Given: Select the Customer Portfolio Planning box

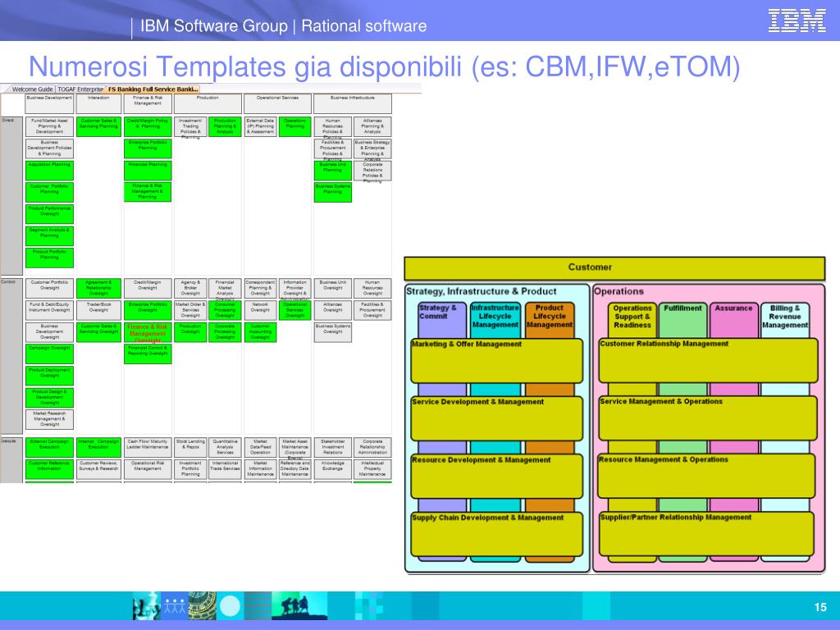Looking at the screenshot, I should pos(49,192).
